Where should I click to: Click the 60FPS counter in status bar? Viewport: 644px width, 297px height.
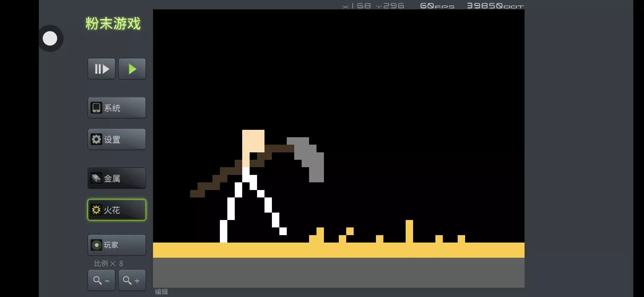[x=437, y=6]
